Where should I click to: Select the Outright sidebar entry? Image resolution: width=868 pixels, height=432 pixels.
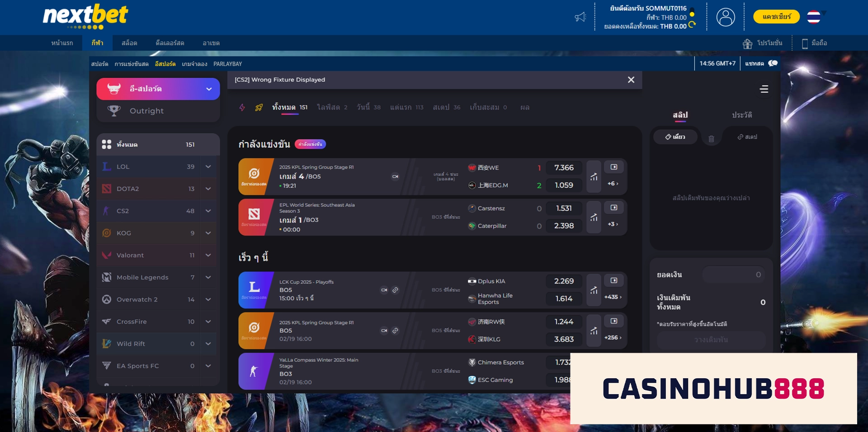158,111
